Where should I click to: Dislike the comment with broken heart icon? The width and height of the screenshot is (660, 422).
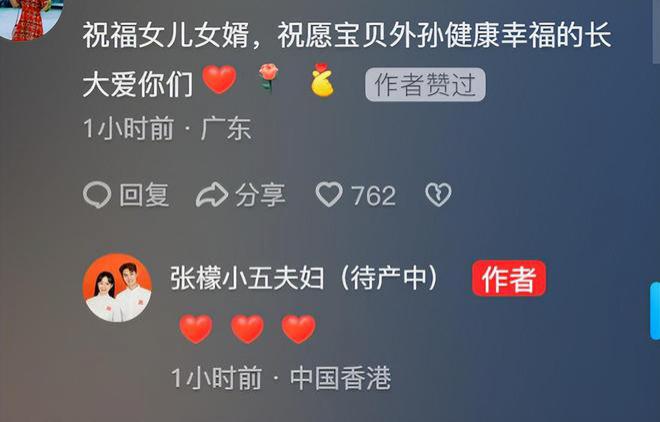point(438,195)
